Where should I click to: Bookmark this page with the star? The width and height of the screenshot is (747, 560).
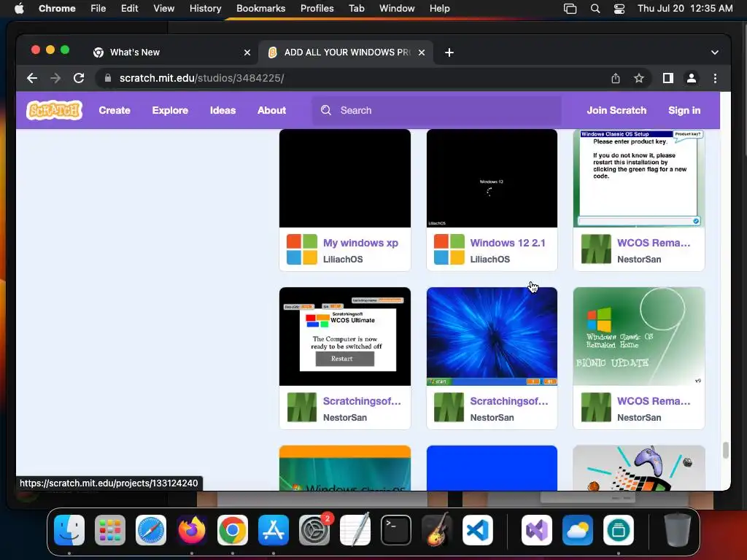639,78
